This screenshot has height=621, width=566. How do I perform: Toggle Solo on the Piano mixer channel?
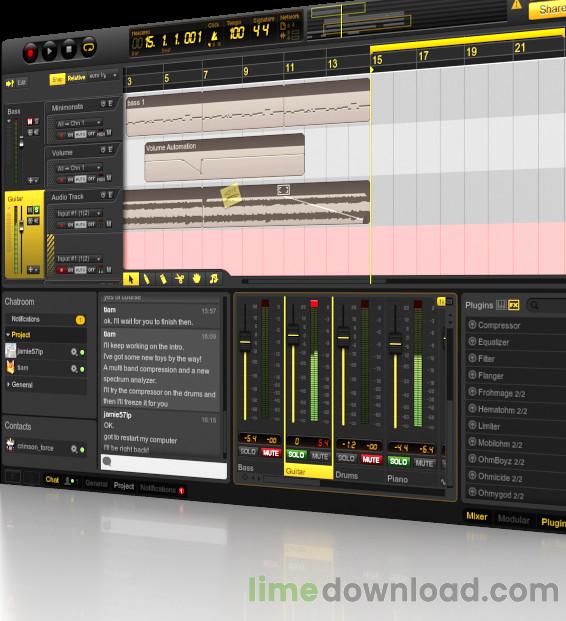click(398, 462)
